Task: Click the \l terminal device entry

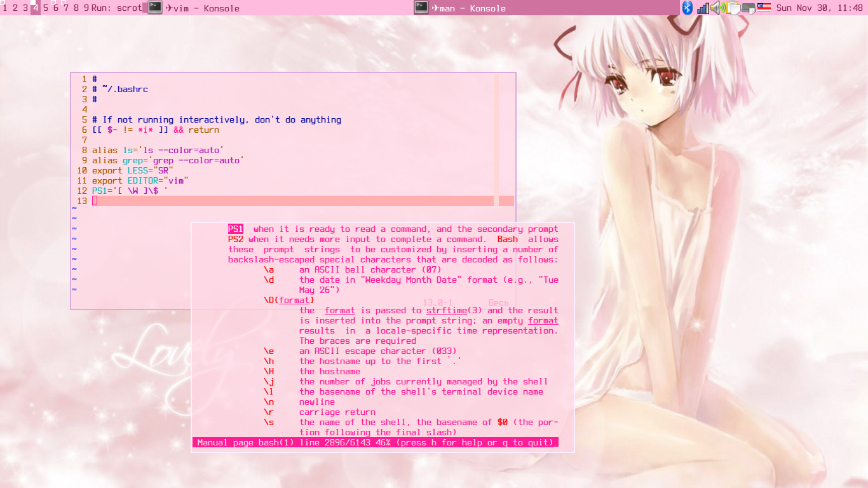Action: click(x=269, y=392)
